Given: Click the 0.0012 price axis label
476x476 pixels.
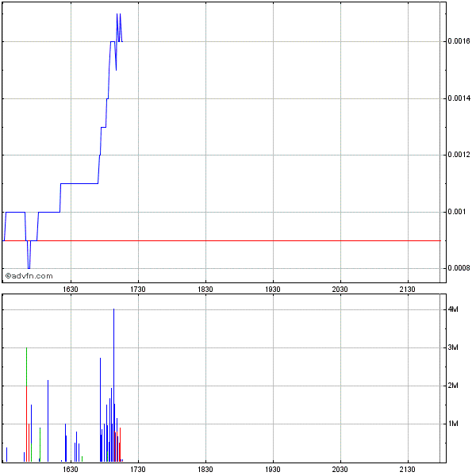Looking at the screenshot, I should tap(458, 155).
